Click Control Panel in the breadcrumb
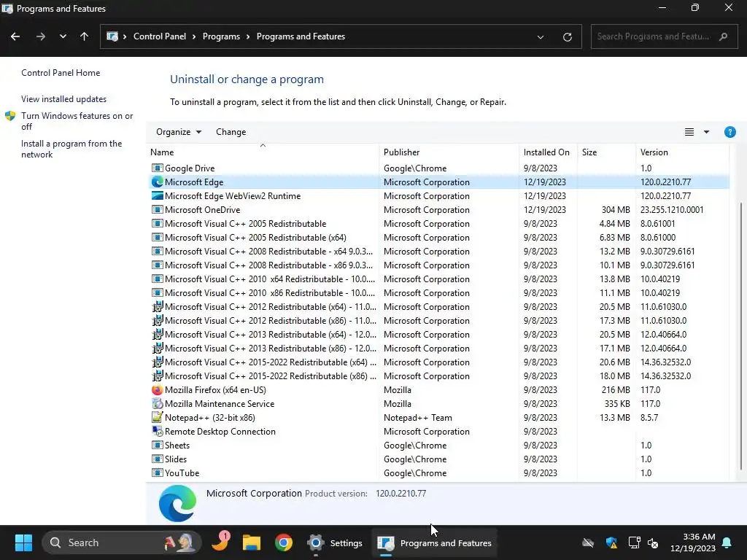 pyautogui.click(x=160, y=36)
